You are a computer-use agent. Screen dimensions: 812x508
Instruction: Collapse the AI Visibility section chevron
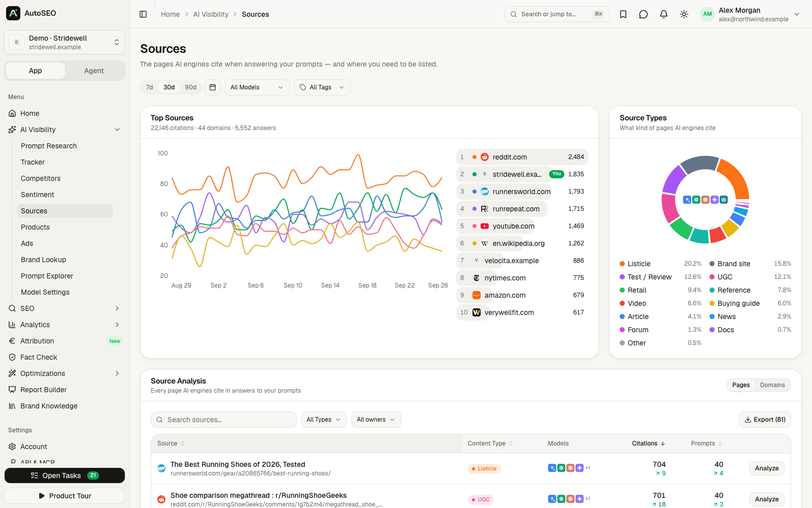pos(117,130)
